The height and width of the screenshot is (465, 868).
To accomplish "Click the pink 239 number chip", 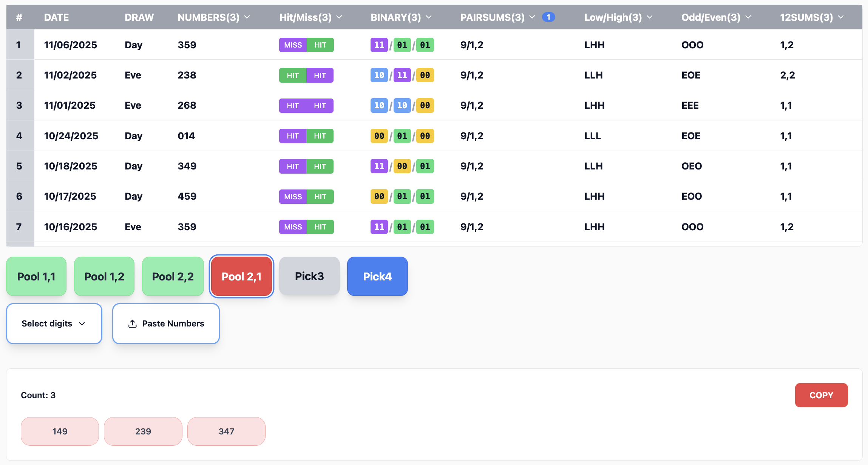I will [x=143, y=431].
